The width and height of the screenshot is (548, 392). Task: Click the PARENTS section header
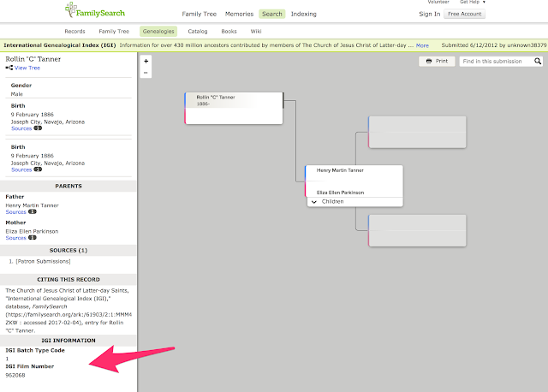[x=68, y=186]
